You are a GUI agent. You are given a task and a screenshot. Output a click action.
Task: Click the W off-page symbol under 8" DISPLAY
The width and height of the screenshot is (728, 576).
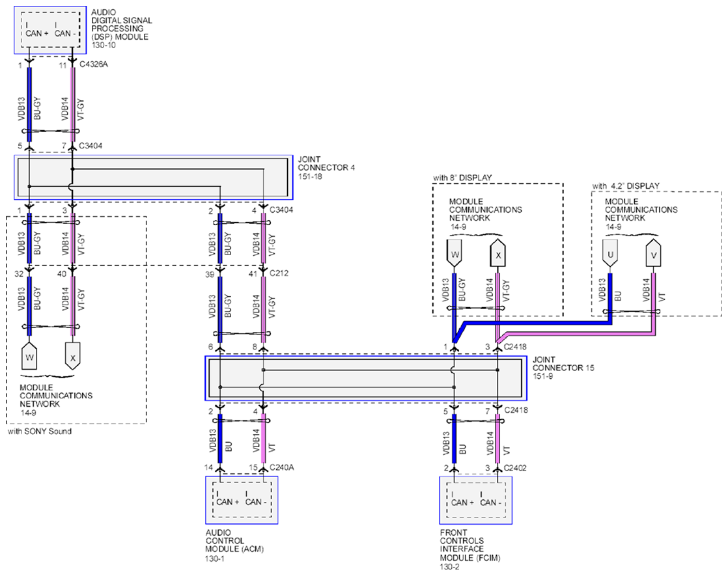point(454,253)
